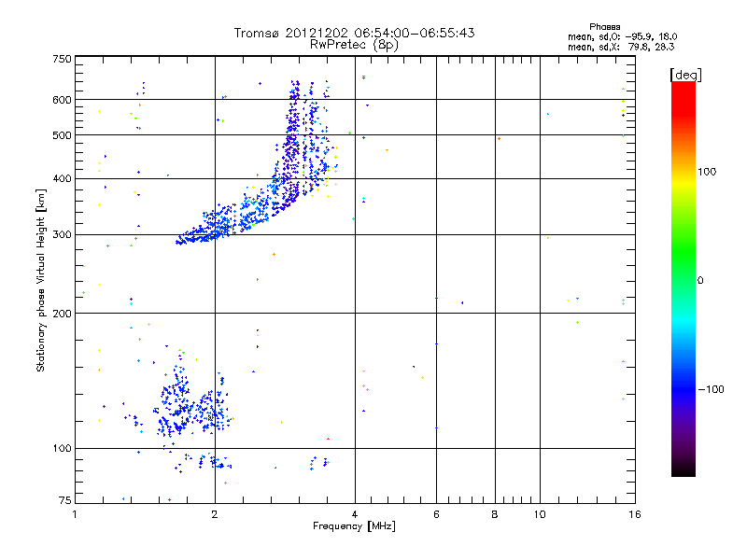
Task: Click the x-axis '2' tick label
Action: pyautogui.click(x=215, y=514)
